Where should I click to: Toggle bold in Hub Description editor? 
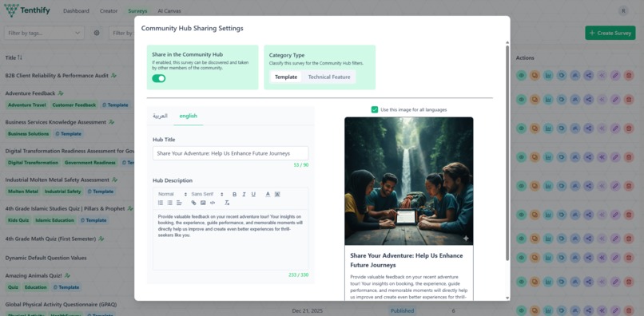point(235,194)
